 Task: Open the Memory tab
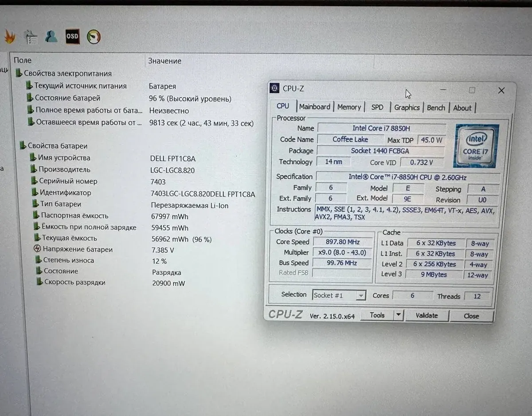349,107
